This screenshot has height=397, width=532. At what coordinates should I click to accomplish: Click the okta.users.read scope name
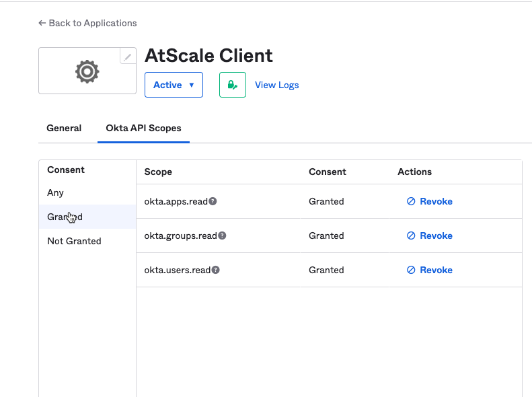pos(178,270)
